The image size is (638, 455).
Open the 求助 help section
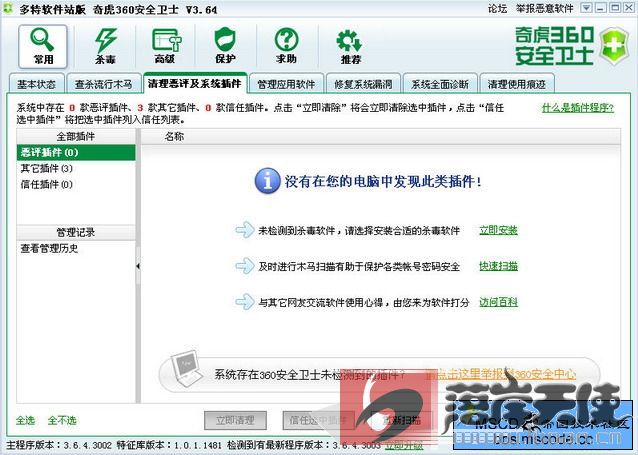(x=286, y=46)
